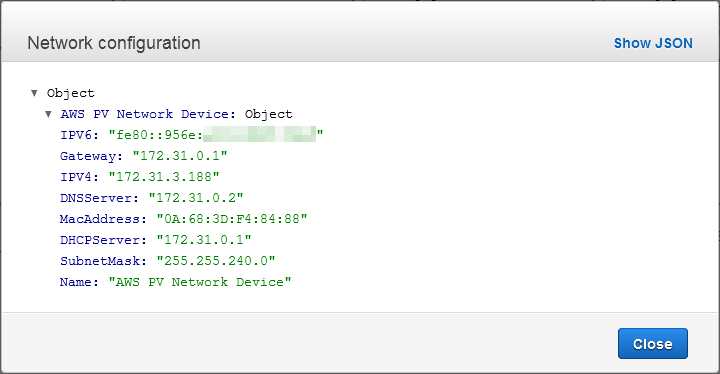Click the DHCPServer value 172.31.0.1
720x374 pixels.
(204, 240)
